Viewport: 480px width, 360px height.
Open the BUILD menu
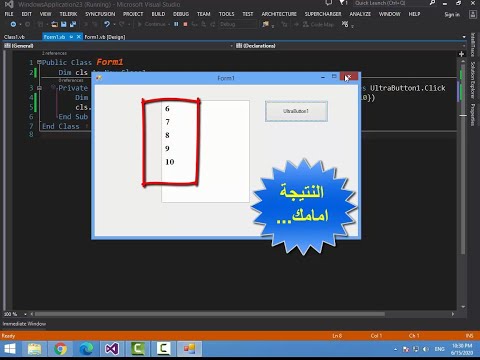coord(158,14)
